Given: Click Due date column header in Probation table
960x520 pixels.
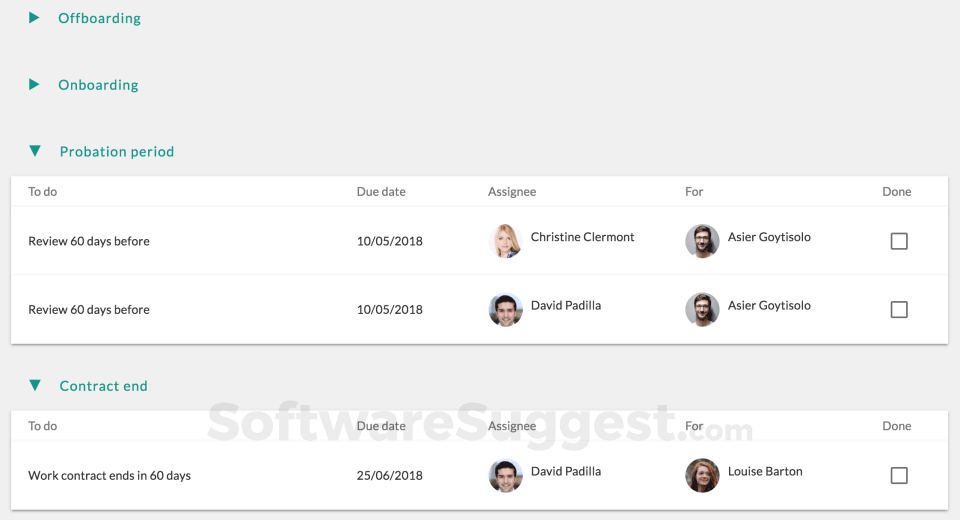Looking at the screenshot, I should coord(381,192).
